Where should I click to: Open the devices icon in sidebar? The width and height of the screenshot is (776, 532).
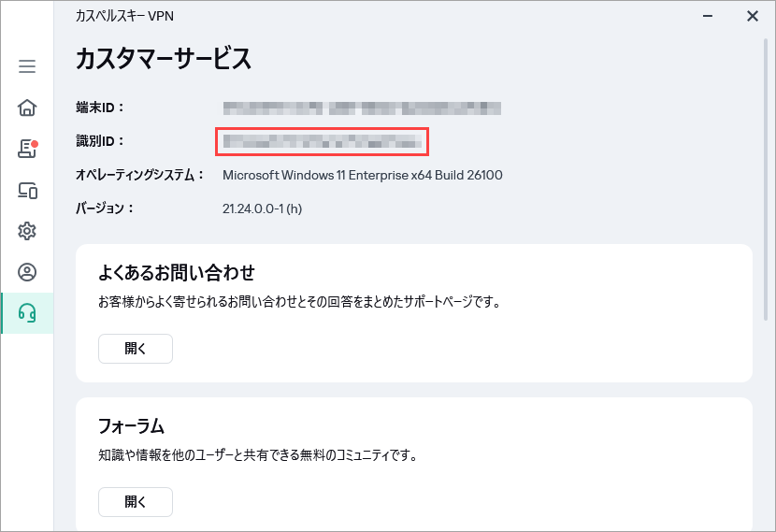(27, 191)
